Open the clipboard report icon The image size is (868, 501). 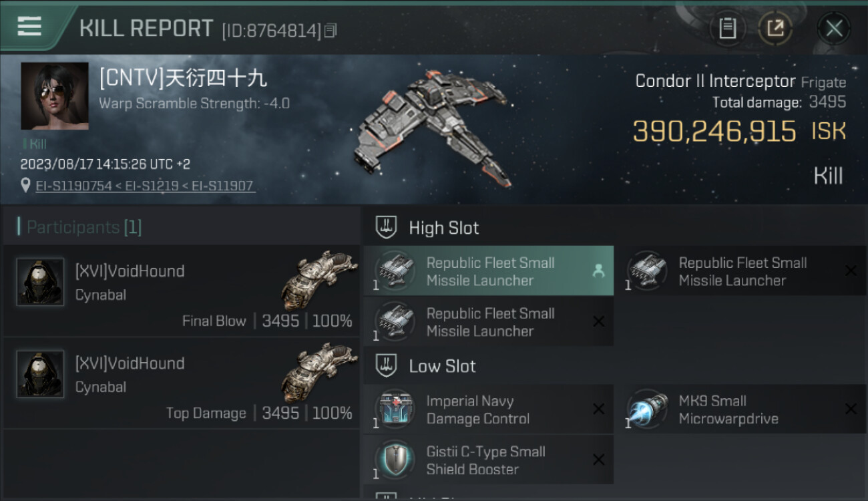(x=727, y=28)
